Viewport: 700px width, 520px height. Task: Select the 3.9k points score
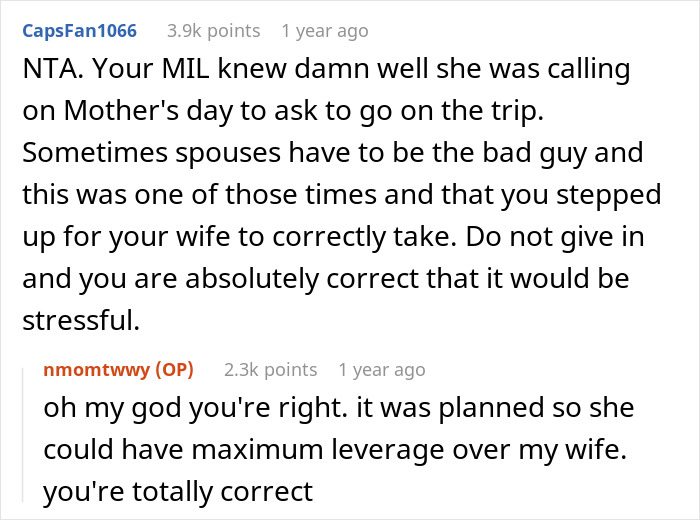point(213,31)
